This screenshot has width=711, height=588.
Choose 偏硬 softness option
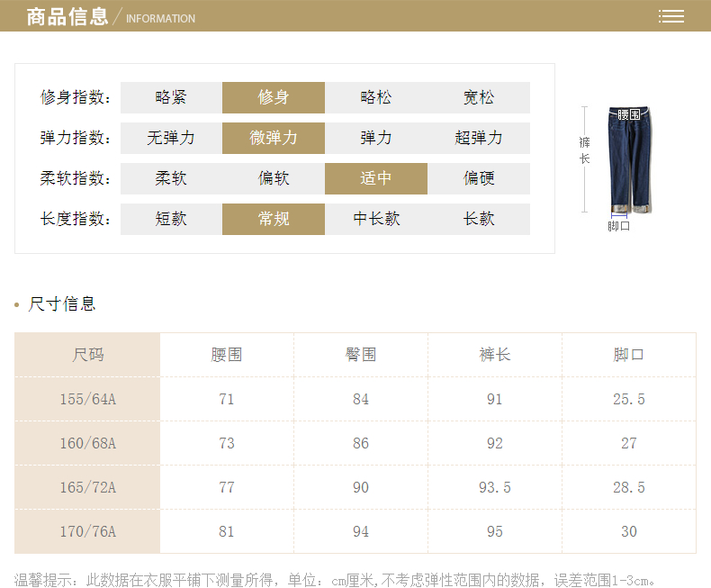[x=479, y=178]
